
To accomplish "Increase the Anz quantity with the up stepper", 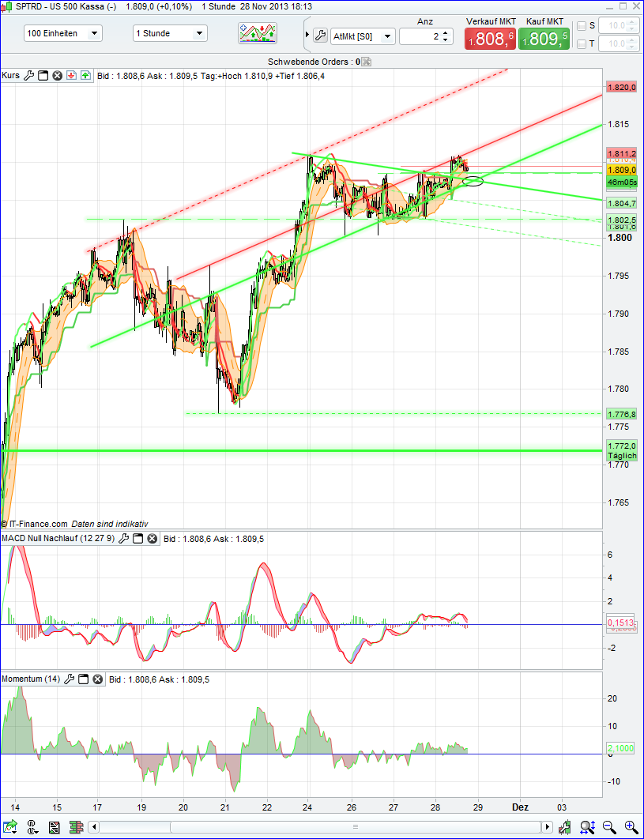I will pos(446,32).
